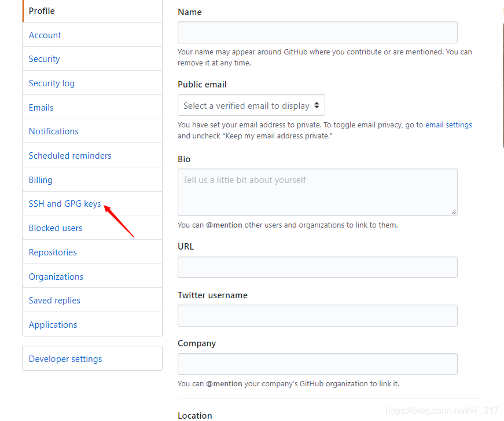Image resolution: width=504 pixels, height=421 pixels.
Task: Open Scheduled reminders settings
Action: [70, 156]
